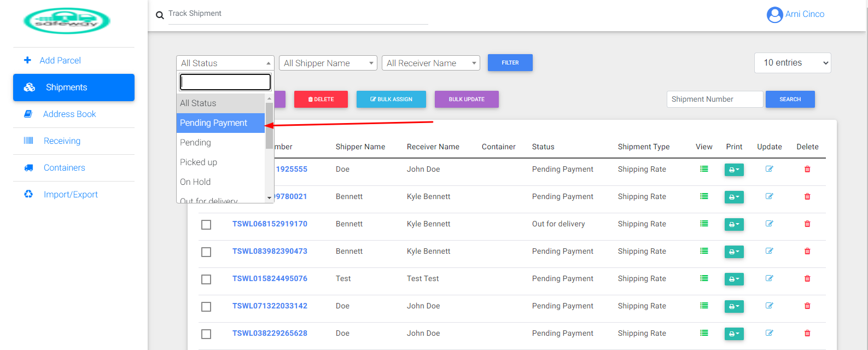Click the view list icon for shipment TSWL068152919170
The image size is (868, 350).
point(704,224)
